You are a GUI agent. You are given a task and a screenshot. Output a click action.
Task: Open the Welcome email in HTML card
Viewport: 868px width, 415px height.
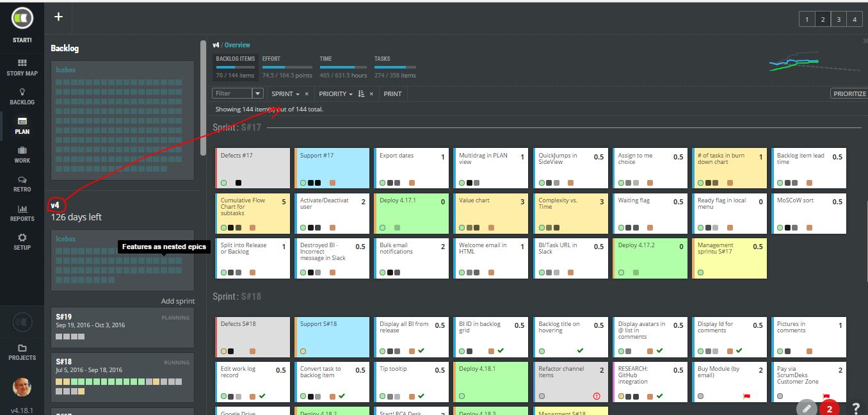click(x=490, y=258)
